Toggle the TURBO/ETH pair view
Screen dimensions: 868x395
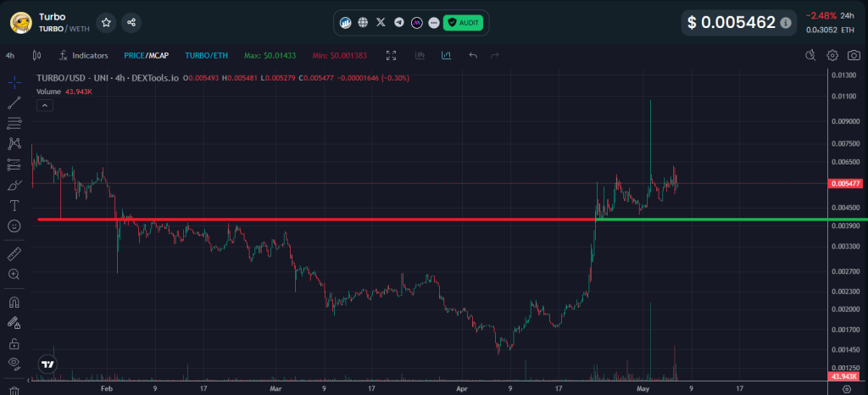pos(206,55)
